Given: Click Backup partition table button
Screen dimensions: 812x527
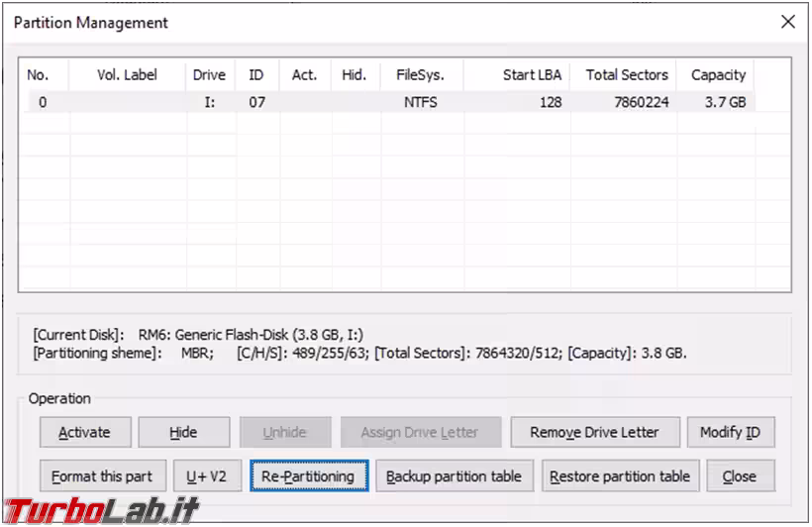Looking at the screenshot, I should (454, 476).
